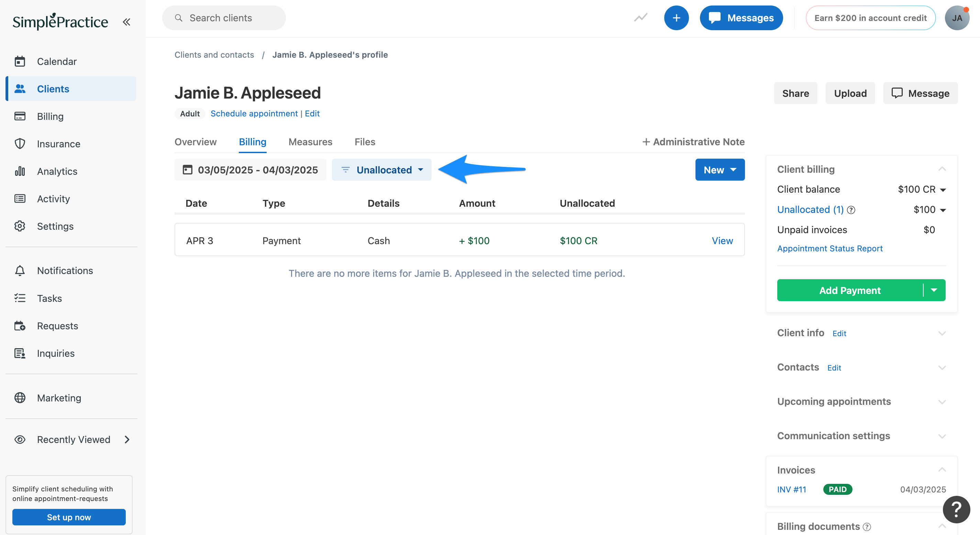The width and height of the screenshot is (980, 535).
Task: Click the blue plus create button
Action: (x=676, y=18)
